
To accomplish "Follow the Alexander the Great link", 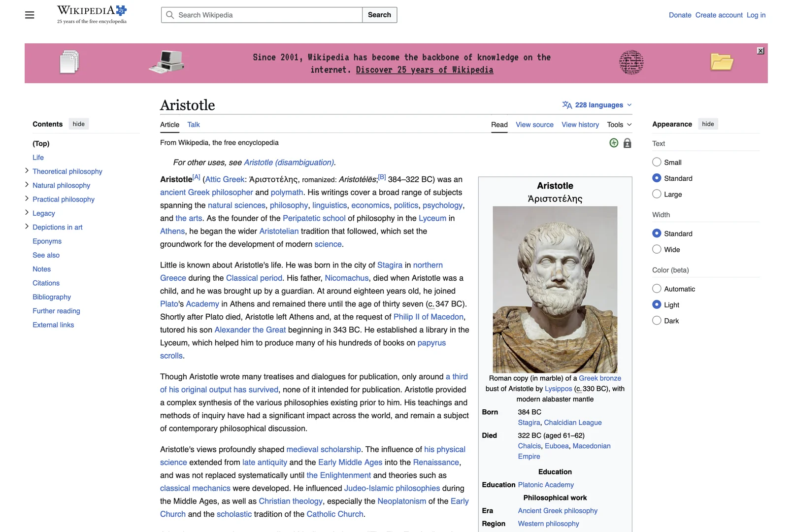I will pyautogui.click(x=250, y=330).
